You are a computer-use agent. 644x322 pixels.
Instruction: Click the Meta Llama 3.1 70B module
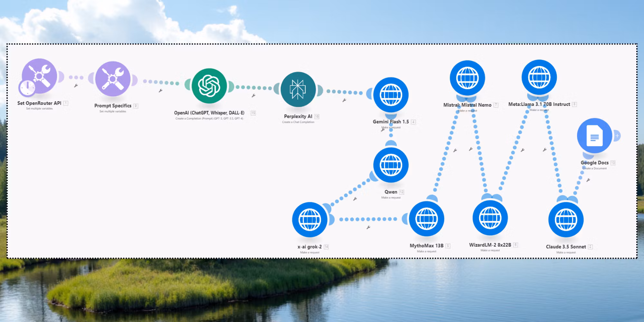click(x=539, y=77)
